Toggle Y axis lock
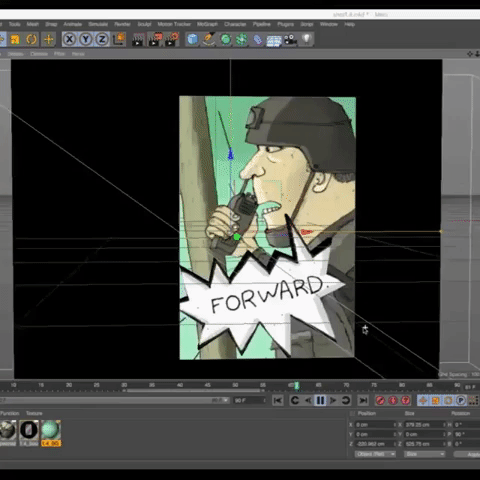The image size is (480, 480). pos(86,39)
